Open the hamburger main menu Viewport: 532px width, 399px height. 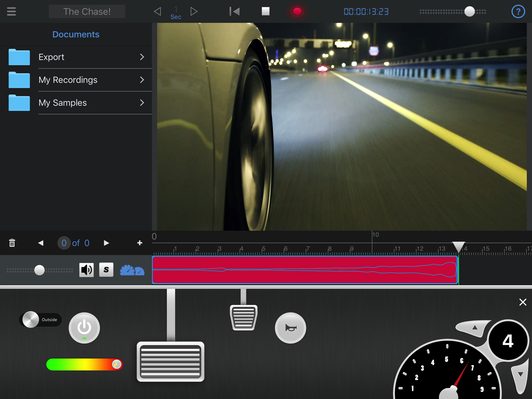(11, 11)
